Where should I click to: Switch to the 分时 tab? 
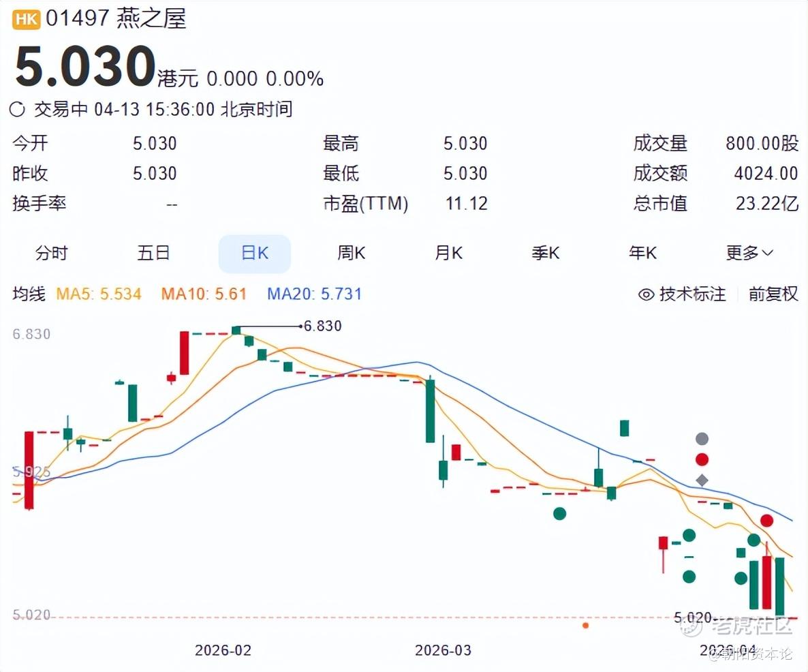(52, 254)
